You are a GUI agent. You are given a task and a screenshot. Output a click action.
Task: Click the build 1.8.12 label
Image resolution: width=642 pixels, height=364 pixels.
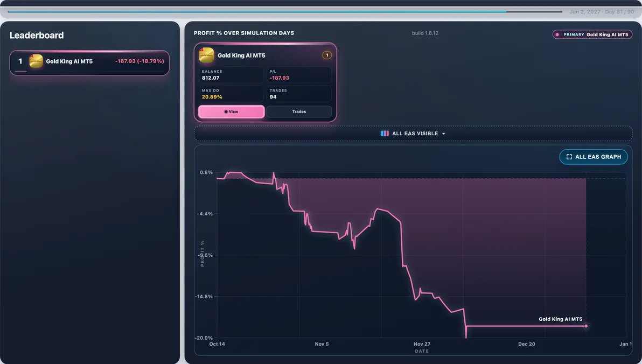coord(425,33)
